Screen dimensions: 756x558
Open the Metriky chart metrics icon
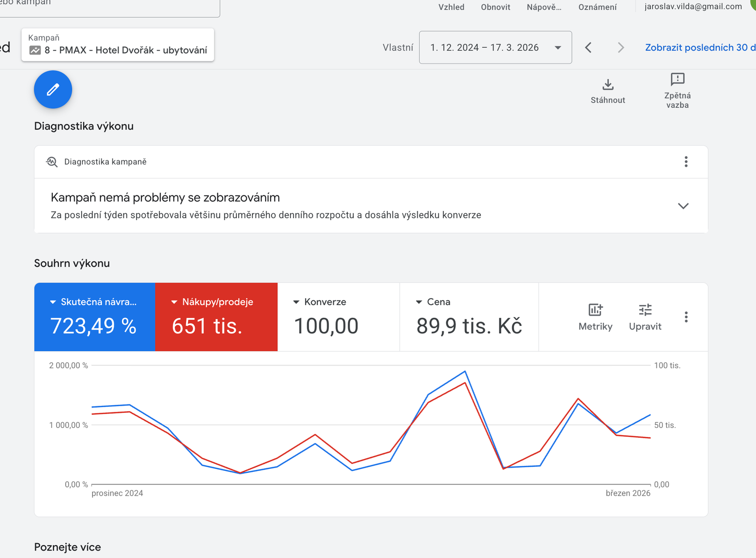(595, 310)
